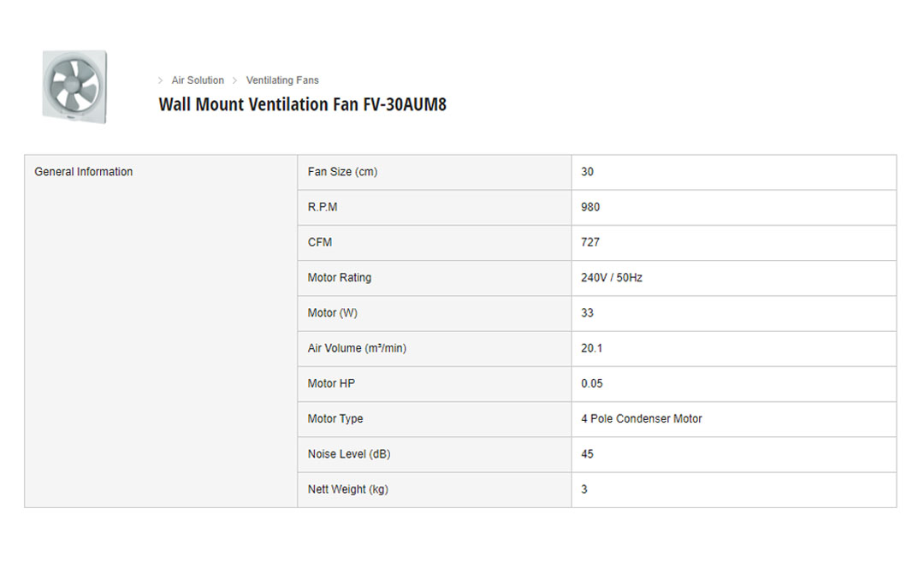The width and height of the screenshot is (924, 562).
Task: Click the chevron before Ventilating Fans
Action: click(x=234, y=80)
